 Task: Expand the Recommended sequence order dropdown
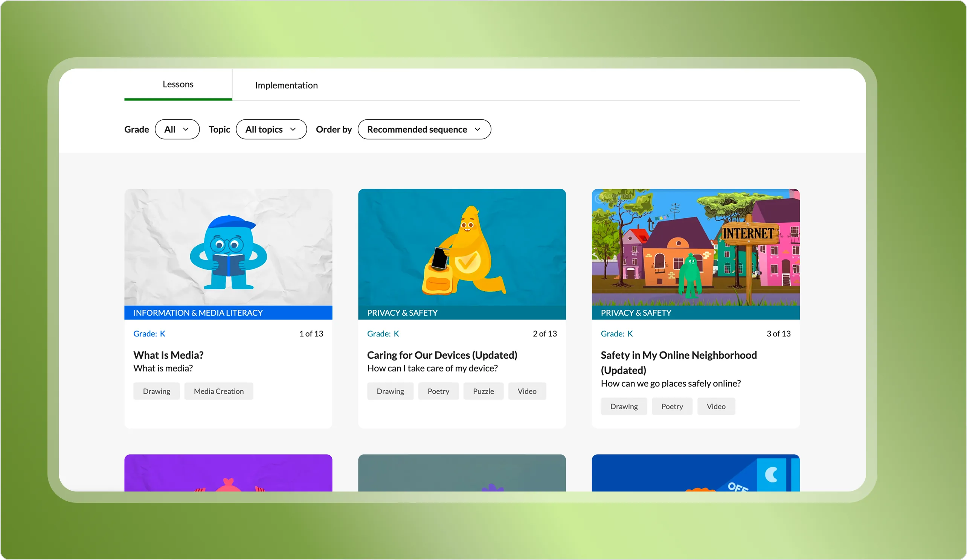coord(424,129)
